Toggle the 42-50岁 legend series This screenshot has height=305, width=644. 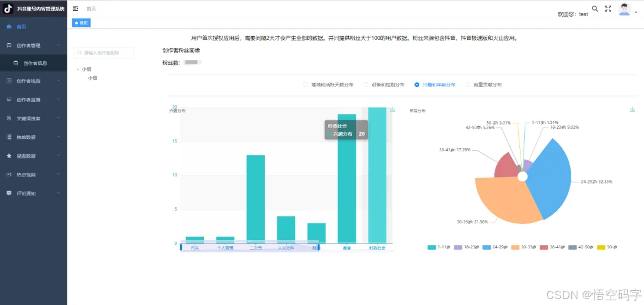click(x=581, y=247)
